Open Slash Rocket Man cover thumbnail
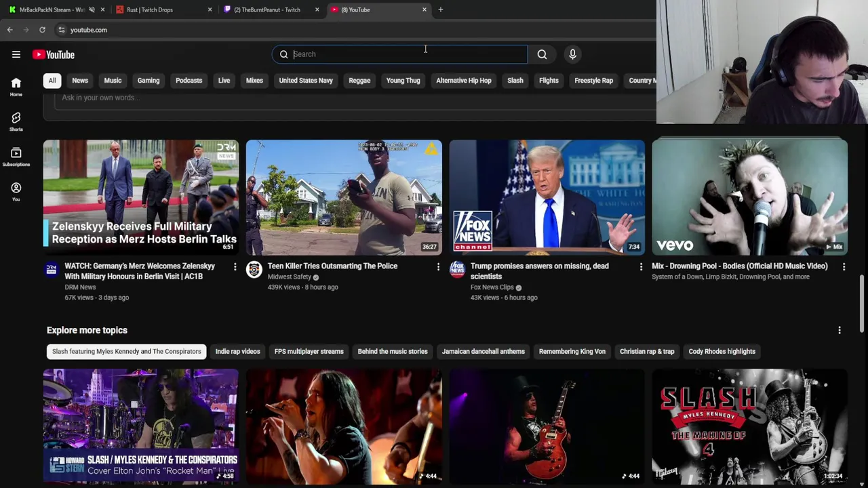This screenshot has width=868, height=488. pyautogui.click(x=141, y=427)
